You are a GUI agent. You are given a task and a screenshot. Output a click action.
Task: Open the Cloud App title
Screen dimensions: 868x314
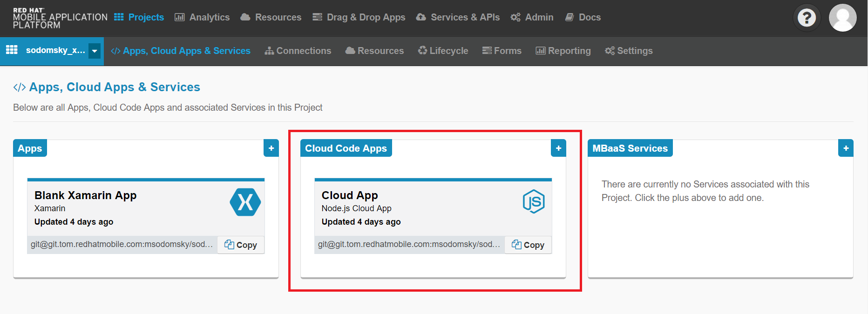point(350,195)
